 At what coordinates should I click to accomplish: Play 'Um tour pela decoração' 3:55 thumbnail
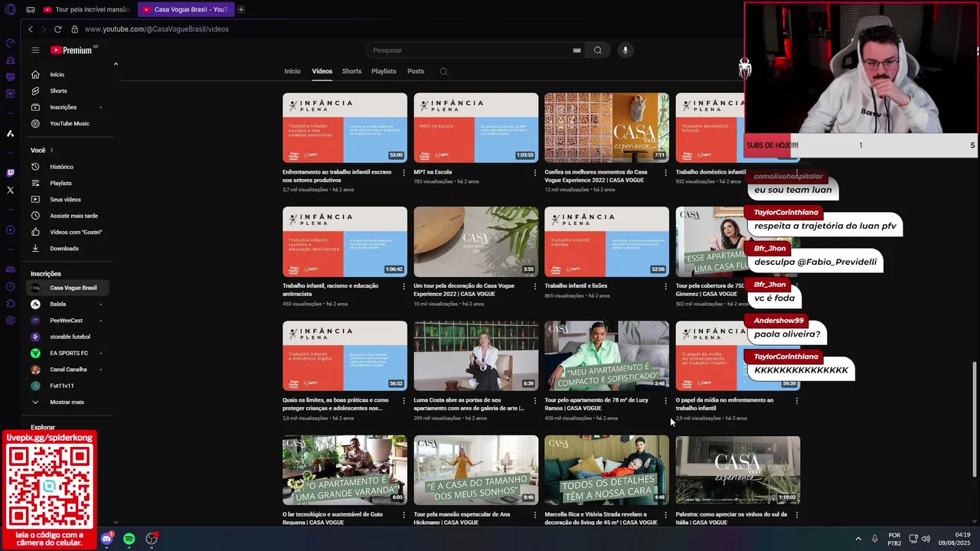[475, 242]
